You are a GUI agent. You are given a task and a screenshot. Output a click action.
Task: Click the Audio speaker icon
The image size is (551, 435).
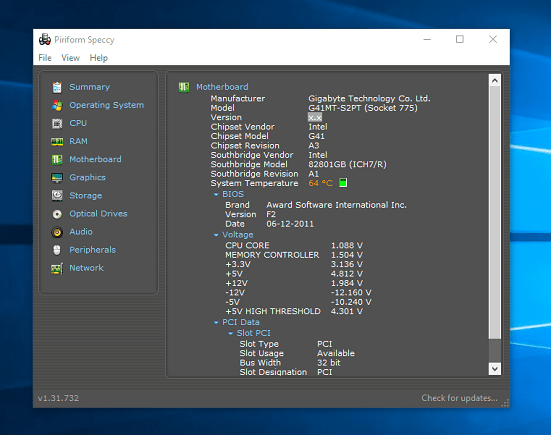[57, 232]
